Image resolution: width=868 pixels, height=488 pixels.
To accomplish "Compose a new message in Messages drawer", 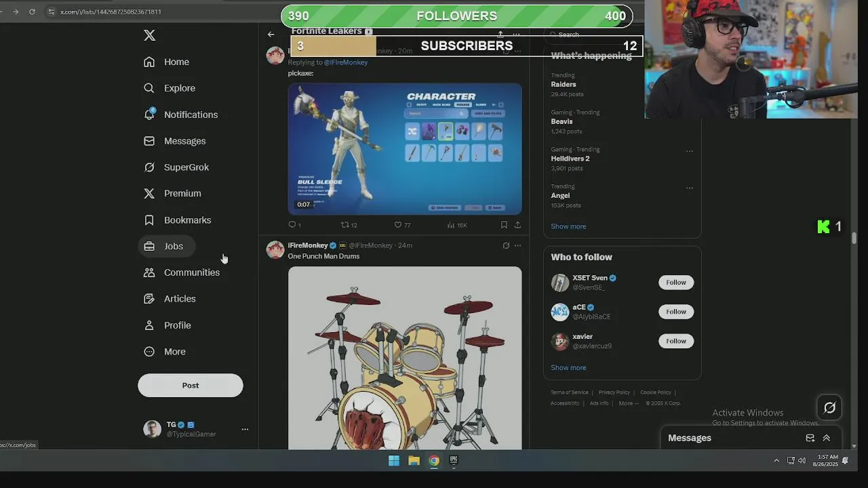I will pyautogui.click(x=810, y=438).
